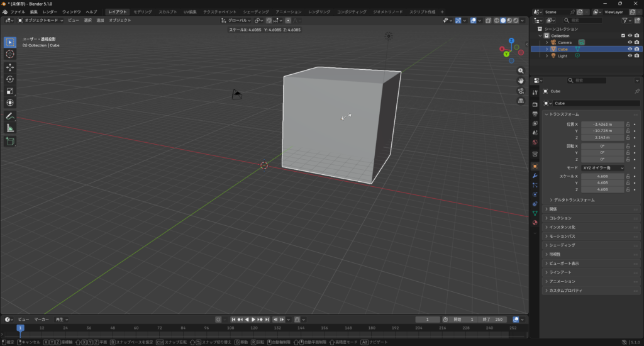Click the hand-shaped pan view icon
The width and height of the screenshot is (644, 346).
click(x=521, y=81)
